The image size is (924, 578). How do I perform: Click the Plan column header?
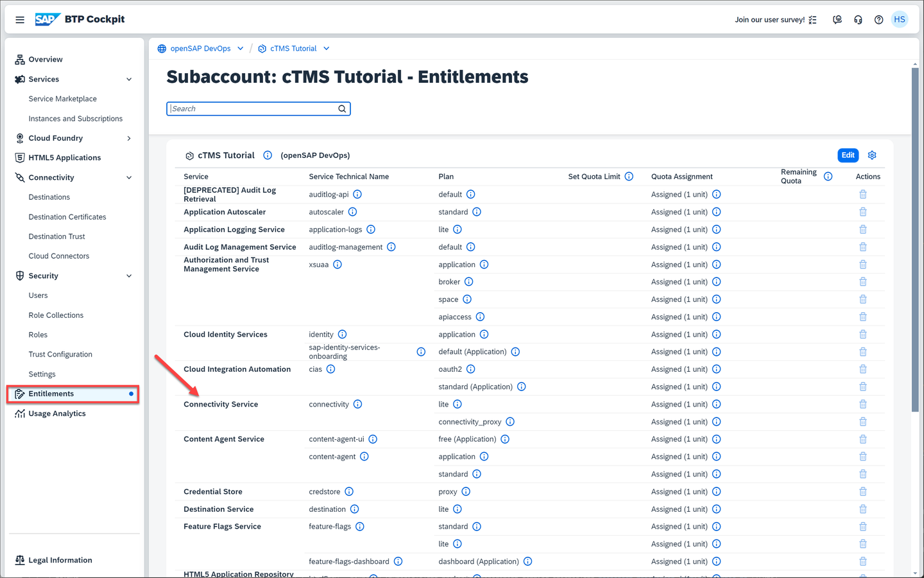[x=446, y=177]
